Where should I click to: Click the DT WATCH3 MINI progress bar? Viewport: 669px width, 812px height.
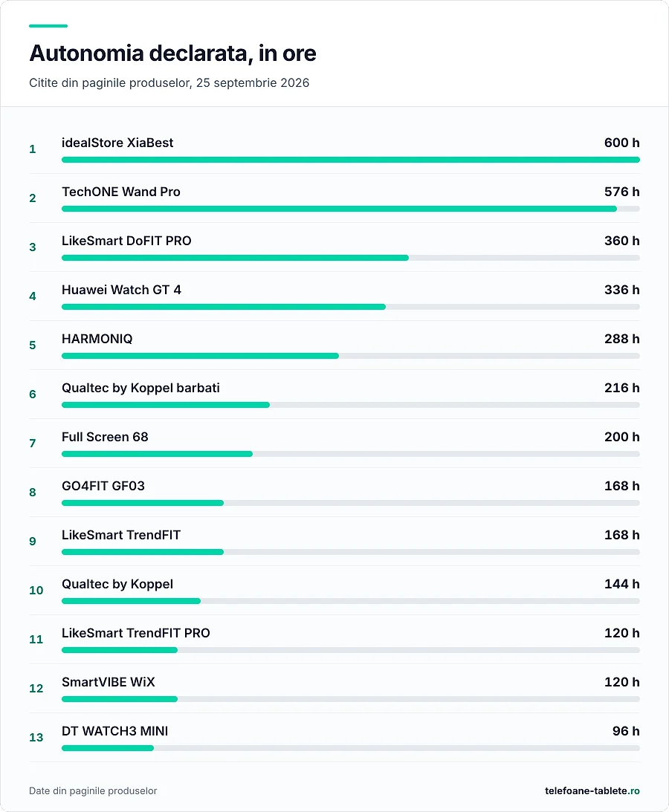350,748
